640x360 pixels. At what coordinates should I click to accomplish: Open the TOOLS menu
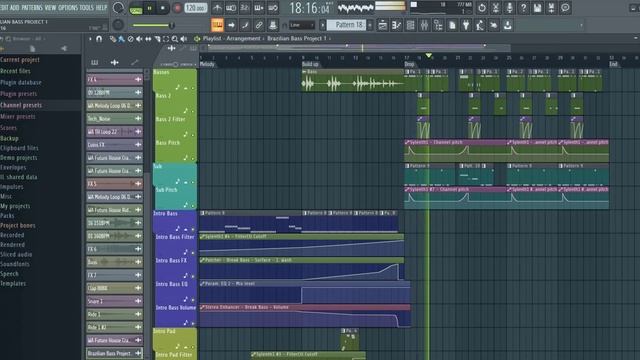coord(86,8)
